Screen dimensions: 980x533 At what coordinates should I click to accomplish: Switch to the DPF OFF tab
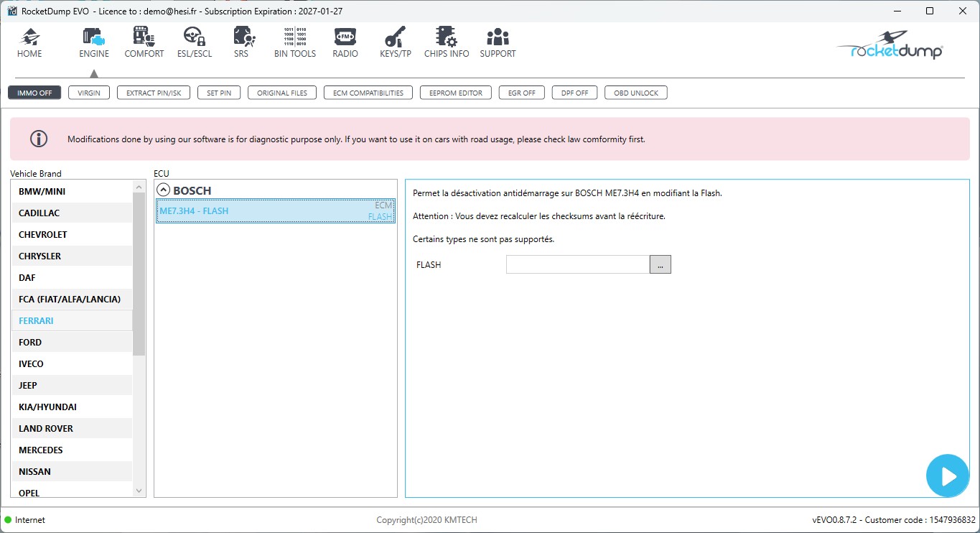[574, 93]
